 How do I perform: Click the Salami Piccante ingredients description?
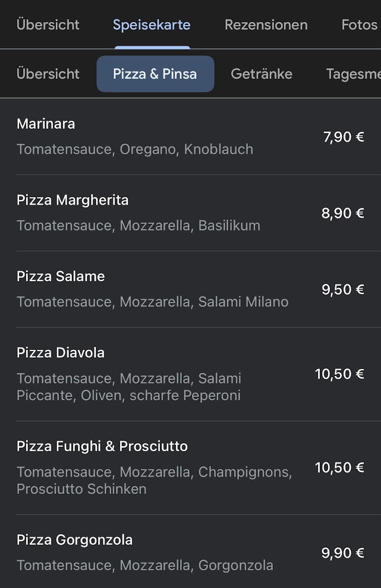(x=129, y=387)
